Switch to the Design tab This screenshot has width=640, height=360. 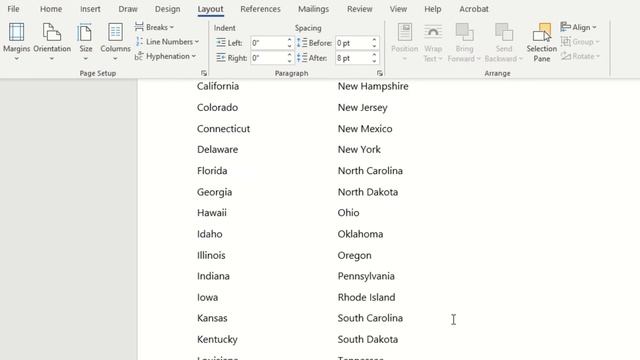pos(167,9)
